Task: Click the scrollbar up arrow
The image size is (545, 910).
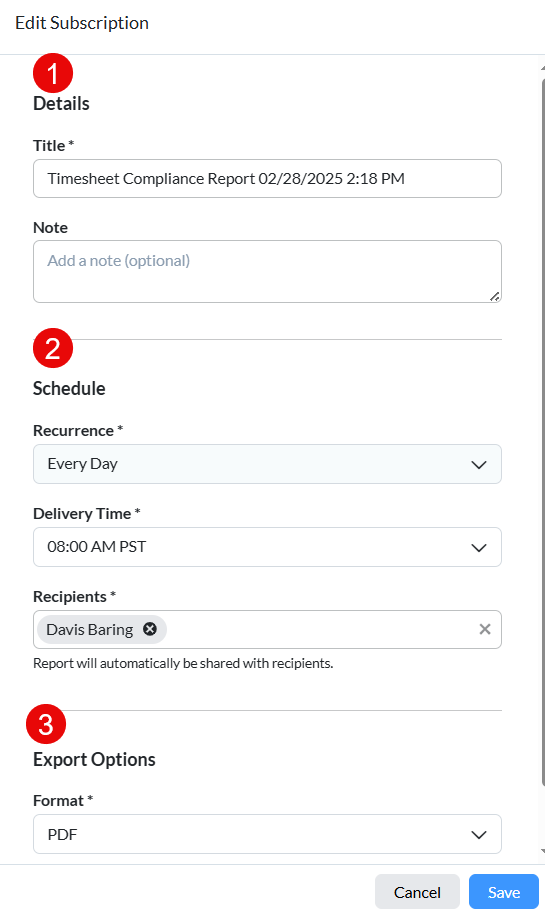Action: tap(543, 67)
